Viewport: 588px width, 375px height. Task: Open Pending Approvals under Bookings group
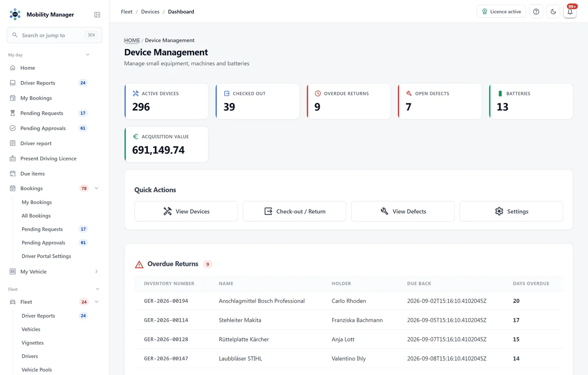coord(44,243)
